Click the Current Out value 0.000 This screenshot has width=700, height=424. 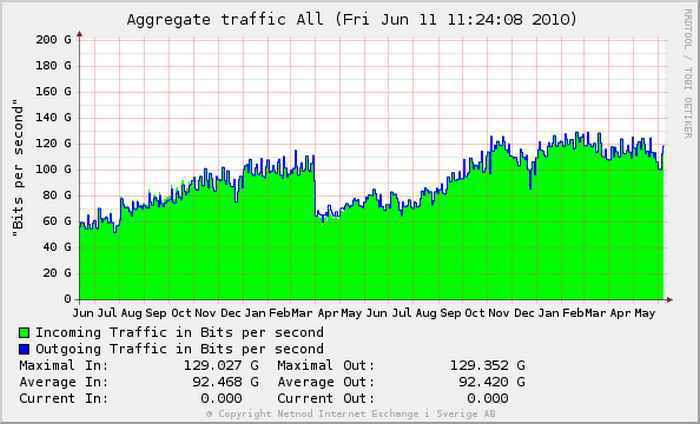487,398
